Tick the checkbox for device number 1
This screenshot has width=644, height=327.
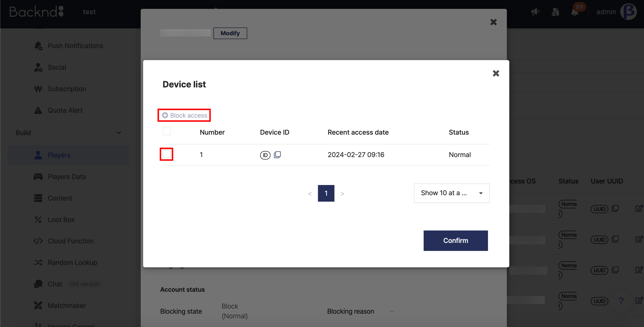167,154
